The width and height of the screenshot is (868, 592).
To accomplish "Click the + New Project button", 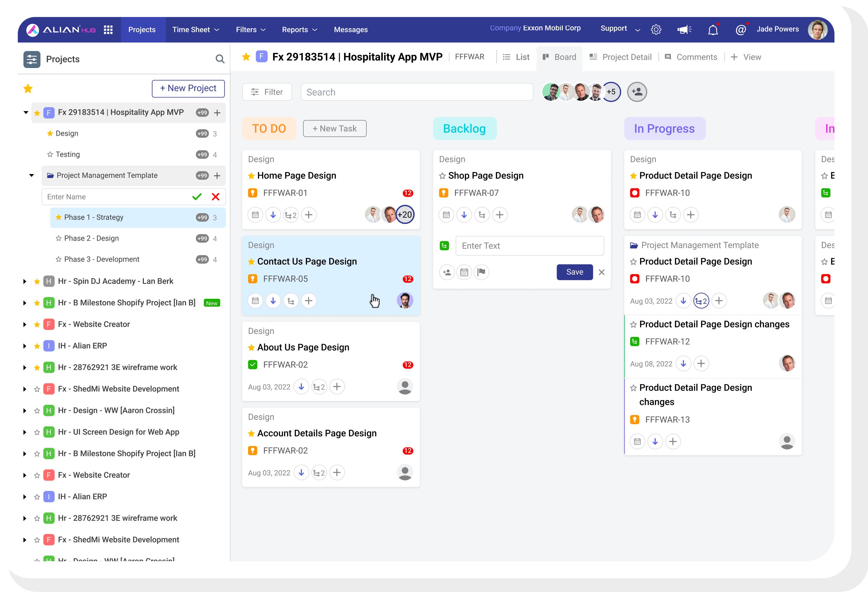I will (x=188, y=89).
